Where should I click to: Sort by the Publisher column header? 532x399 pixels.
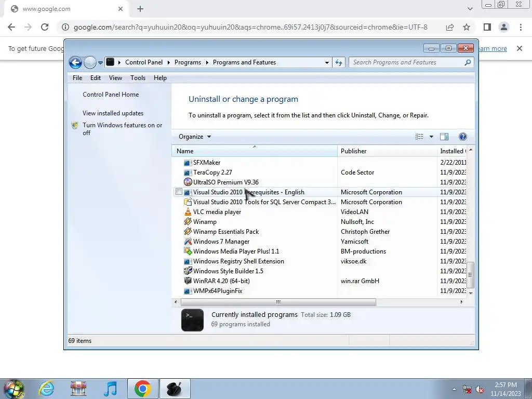pos(387,151)
